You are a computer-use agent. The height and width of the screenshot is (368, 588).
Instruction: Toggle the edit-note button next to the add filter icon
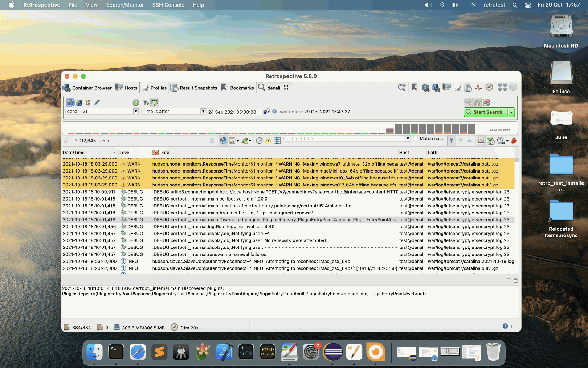coord(155,103)
